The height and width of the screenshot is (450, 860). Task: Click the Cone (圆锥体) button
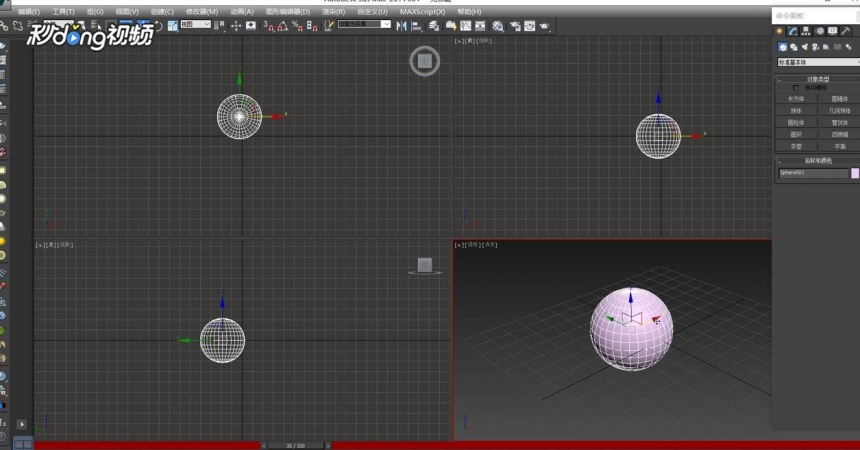click(x=839, y=99)
